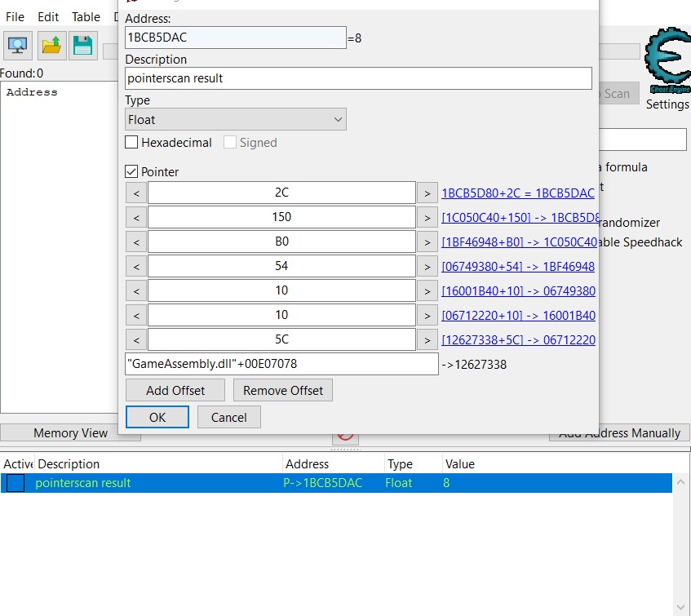
Task: Open the Table menu
Action: pyautogui.click(x=86, y=16)
